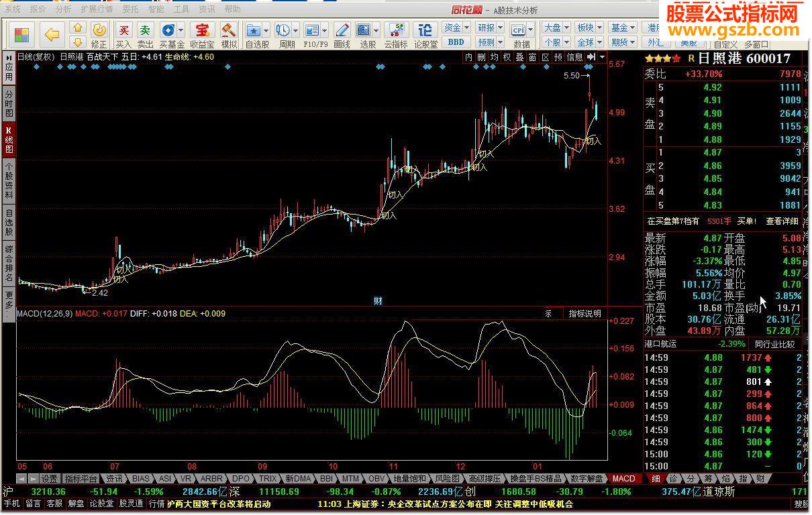812x515 pixels.
Task: Open the 云指标 cloud indicator icon
Action: (396, 35)
